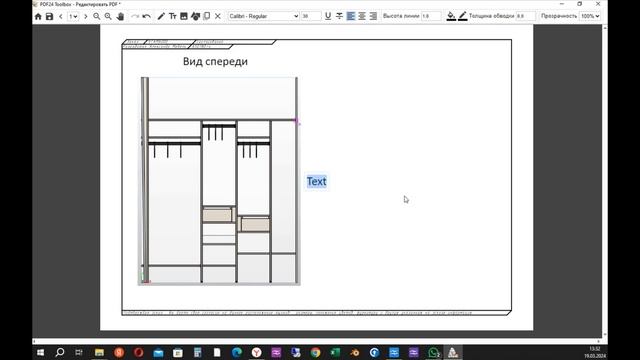Screen dimensions: 640x360
Task: Open File Explorer from the taskbar
Action: tap(99, 352)
